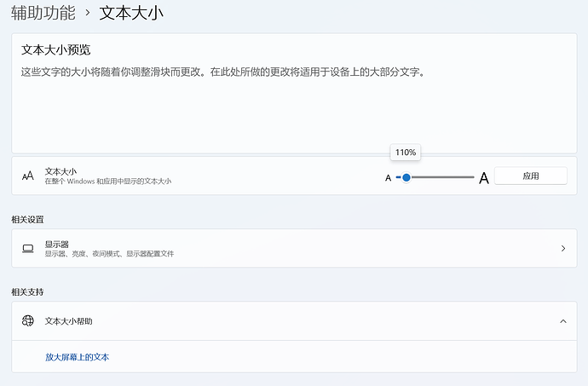588x386 pixels.
Task: Apply text size with 应用 button
Action: pos(531,176)
